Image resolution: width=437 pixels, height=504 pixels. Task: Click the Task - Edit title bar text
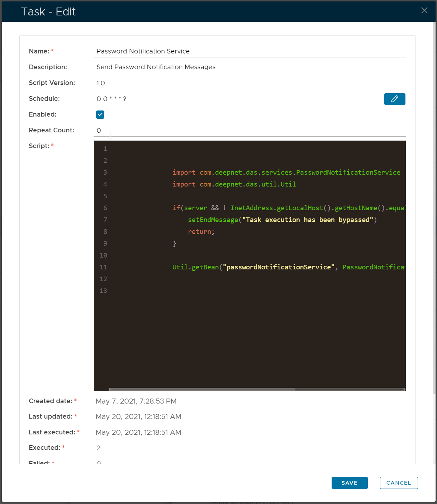point(48,11)
